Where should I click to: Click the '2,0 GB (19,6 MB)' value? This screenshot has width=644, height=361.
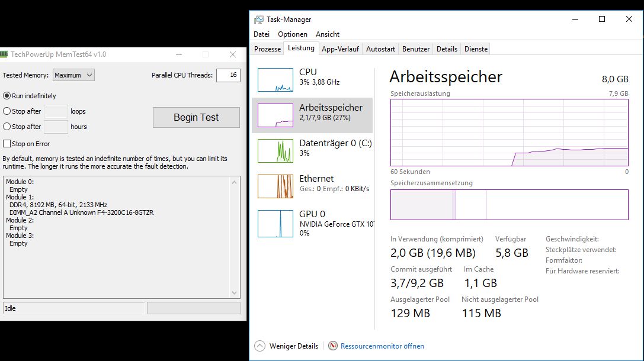[x=433, y=253]
